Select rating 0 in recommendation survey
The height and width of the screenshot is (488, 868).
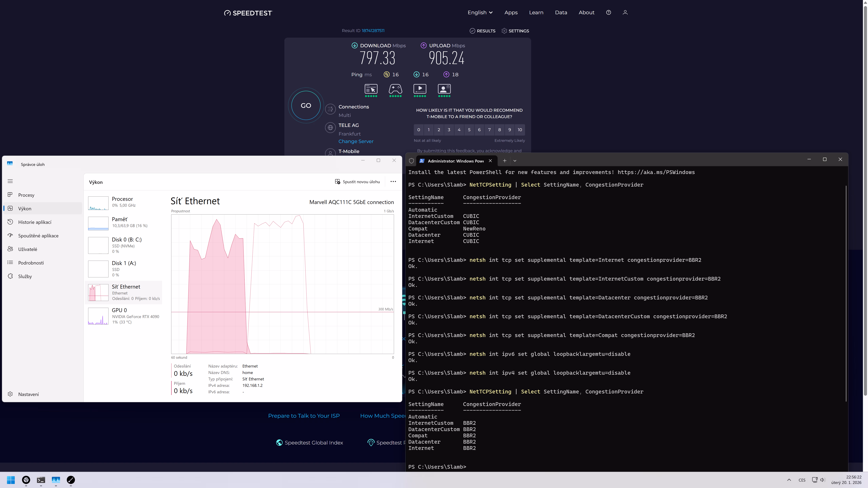click(419, 130)
